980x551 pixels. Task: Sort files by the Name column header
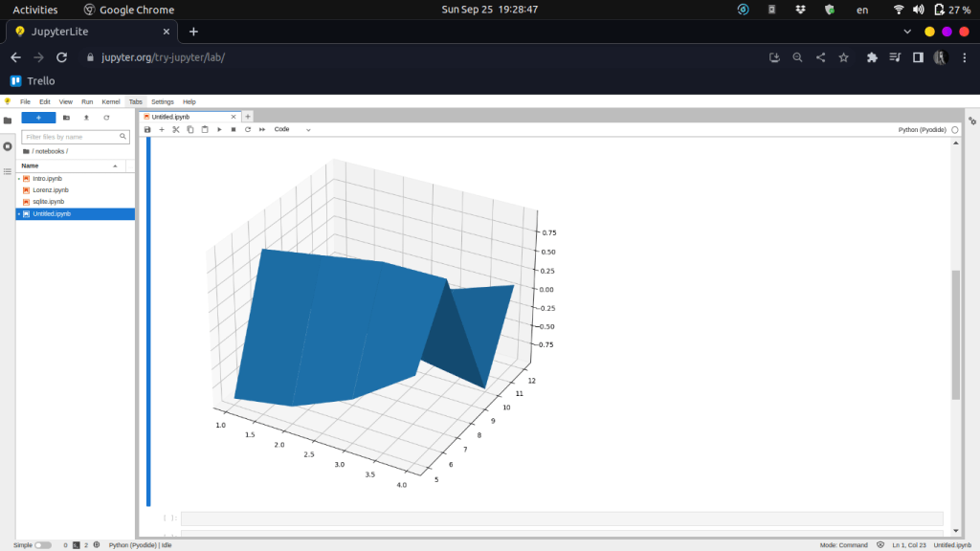(x=70, y=165)
